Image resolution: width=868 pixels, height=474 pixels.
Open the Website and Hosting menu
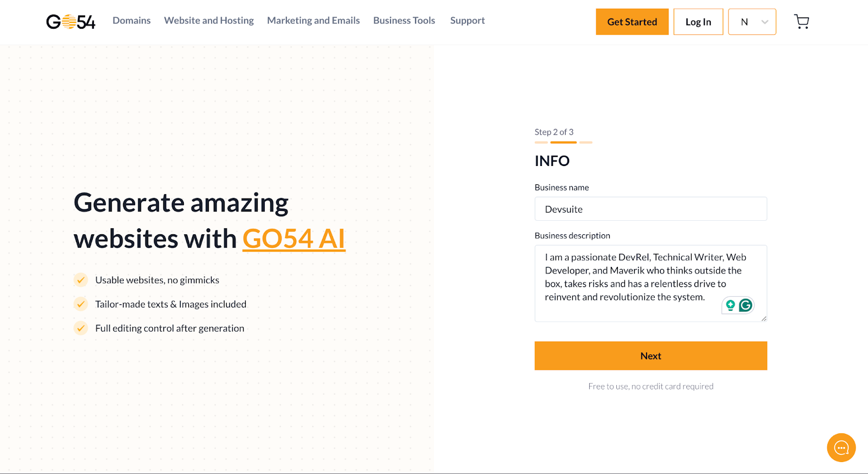(209, 21)
